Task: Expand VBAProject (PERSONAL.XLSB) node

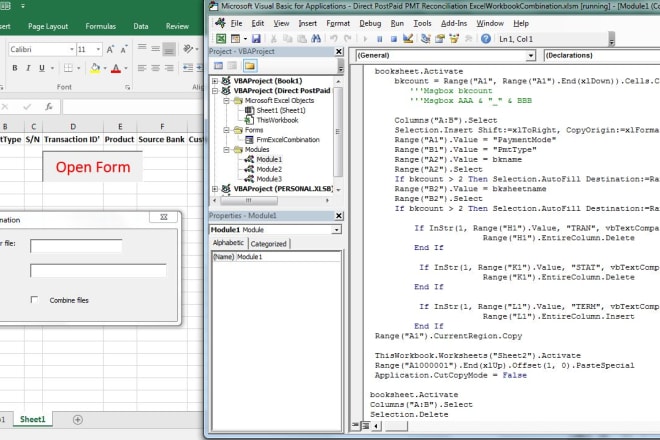Action: click(x=215, y=189)
